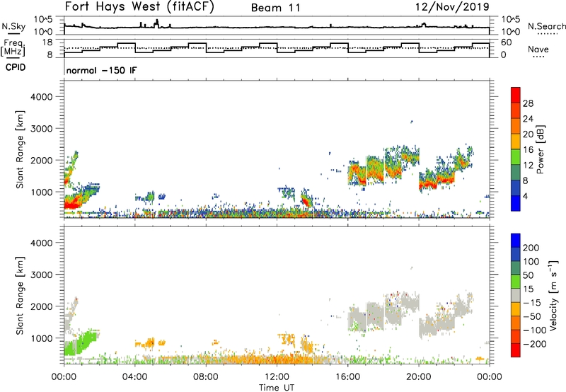The width and height of the screenshot is (566, 392).
Task: Click 'Slant Range [km]' label of the power panel
Action: (x=20, y=149)
